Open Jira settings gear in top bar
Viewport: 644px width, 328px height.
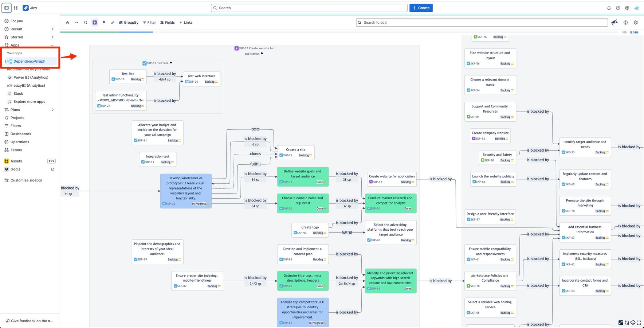tap(627, 8)
